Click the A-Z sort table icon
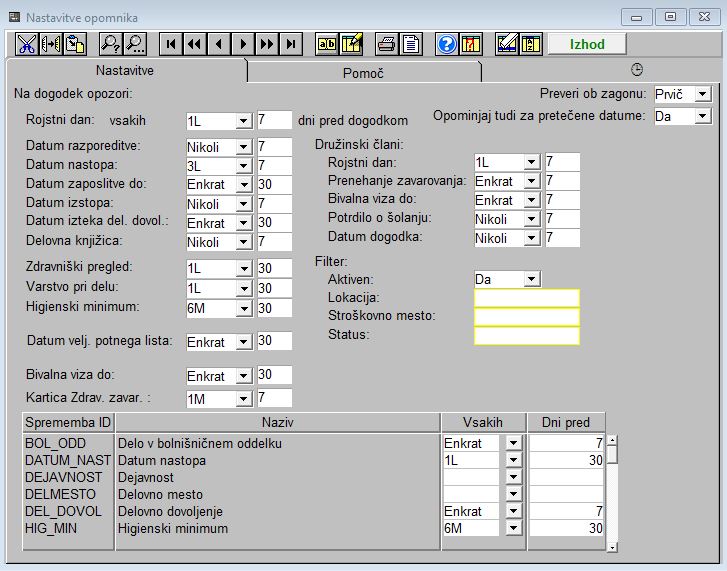Viewport: 727px width, 571px height. [x=531, y=44]
